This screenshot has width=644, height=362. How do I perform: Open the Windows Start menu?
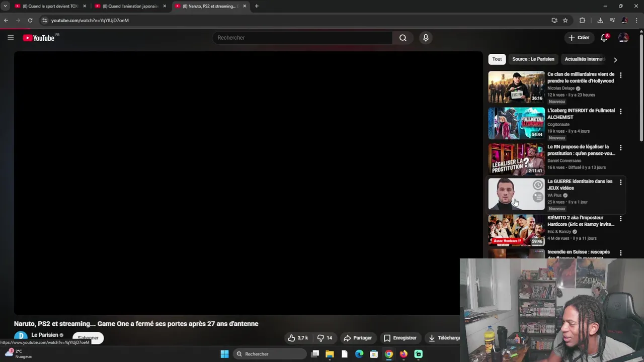tap(224, 354)
